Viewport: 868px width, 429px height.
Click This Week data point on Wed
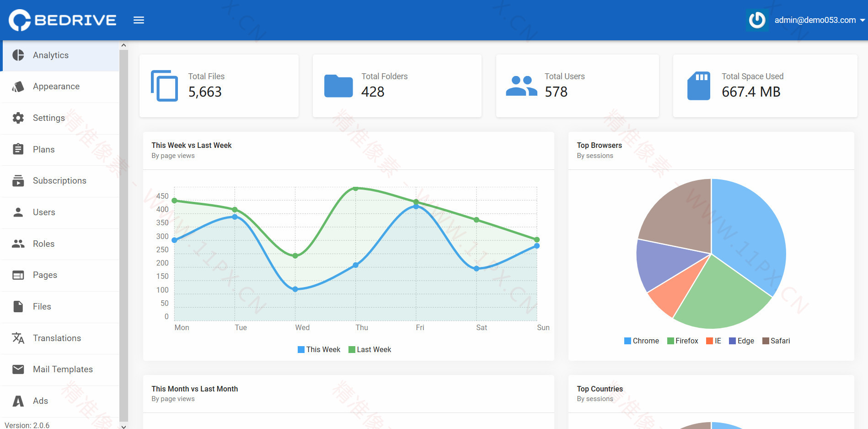click(295, 289)
